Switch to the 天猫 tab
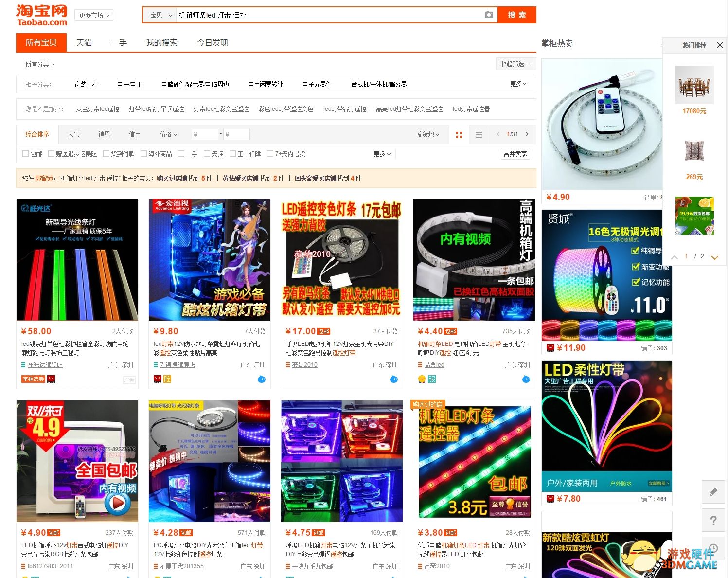 pyautogui.click(x=84, y=42)
